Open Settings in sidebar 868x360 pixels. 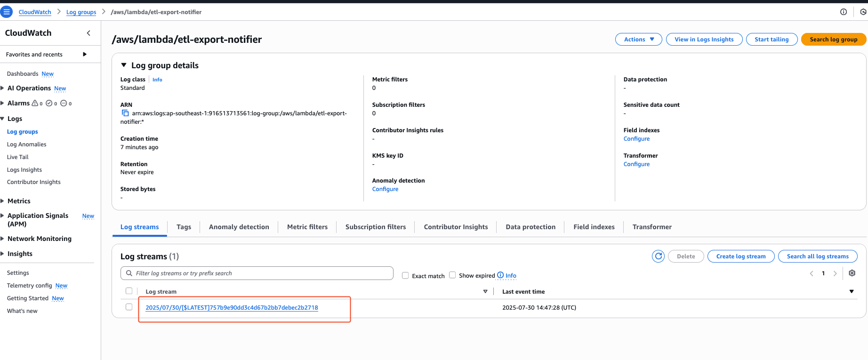(18, 273)
